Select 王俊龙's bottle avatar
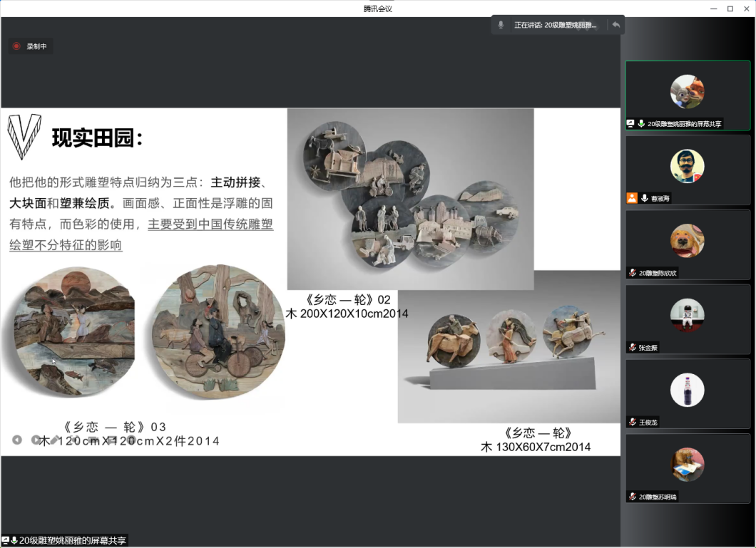 (687, 390)
